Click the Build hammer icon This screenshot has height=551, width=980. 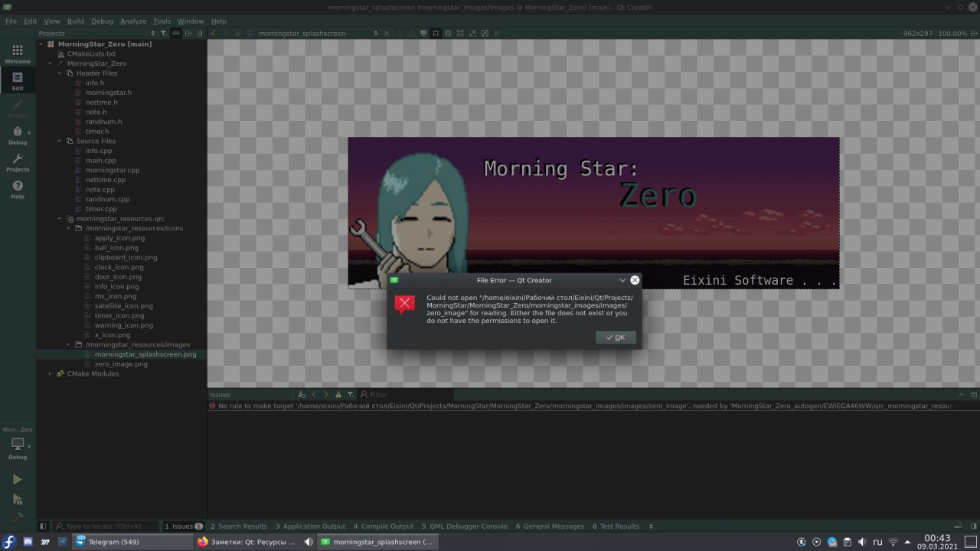(18, 518)
